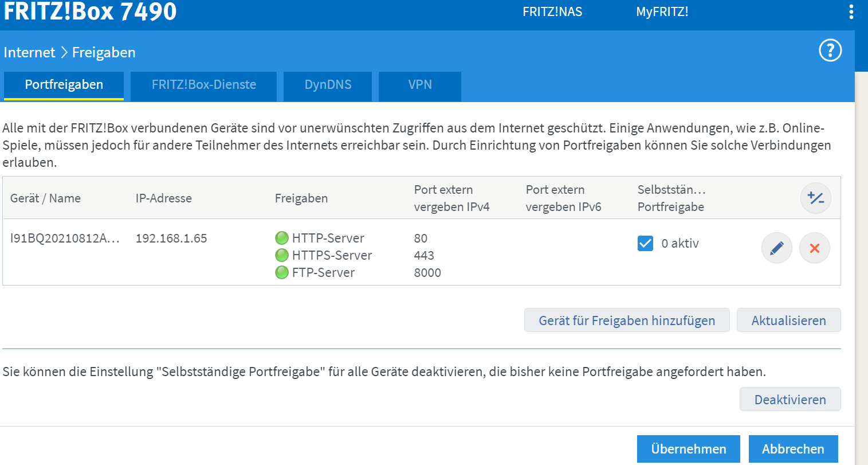Delete the device entry with red X

pos(814,248)
